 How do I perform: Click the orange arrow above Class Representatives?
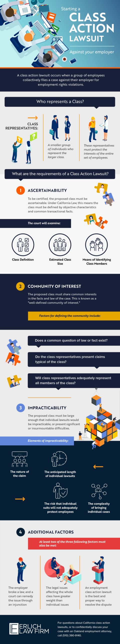[33, 118]
